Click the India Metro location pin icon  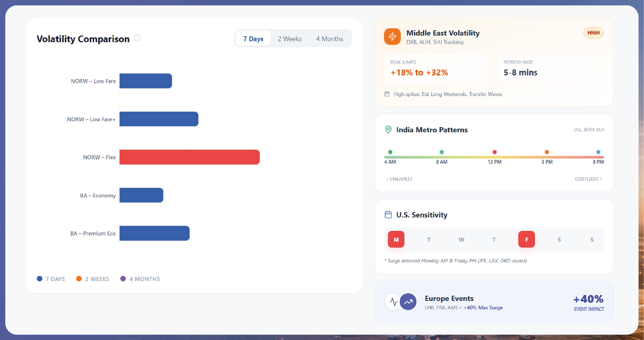pos(388,129)
